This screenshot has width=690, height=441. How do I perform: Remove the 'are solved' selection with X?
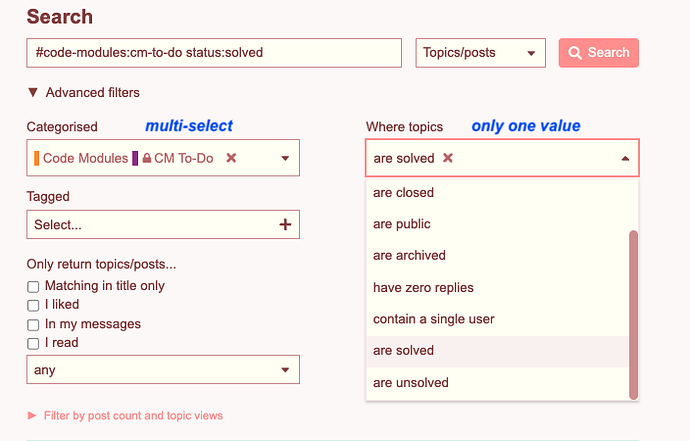point(448,158)
